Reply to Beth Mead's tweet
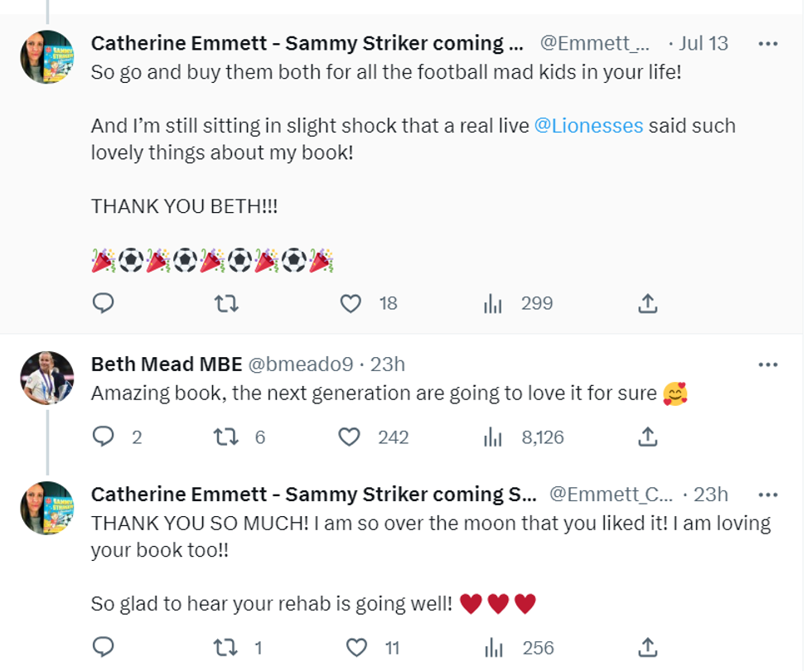This screenshot has height=671, width=812. pos(103,437)
